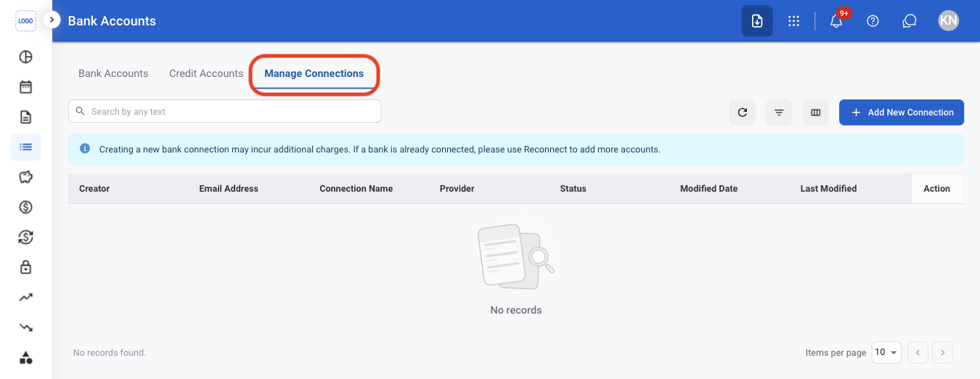The height and width of the screenshot is (379, 980).
Task: Open the apps grid menu
Action: coord(793,21)
